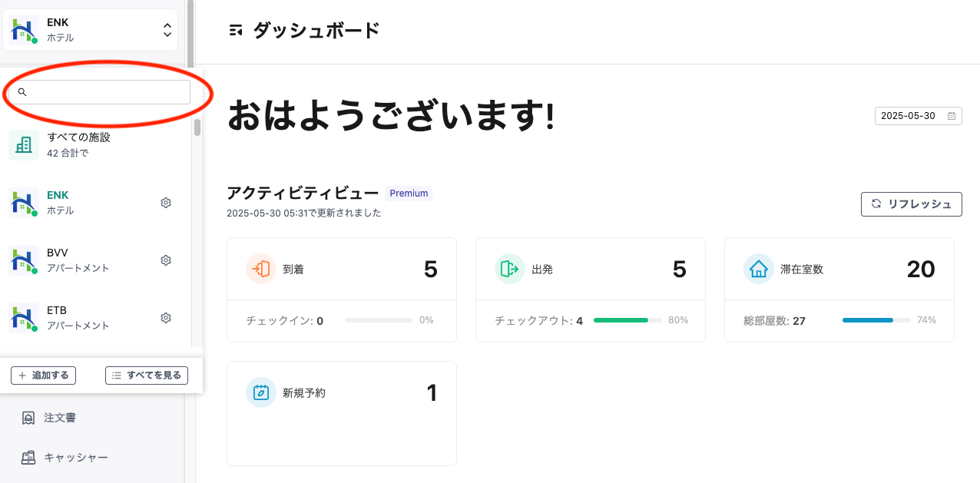980x483 pixels.
Task: Click the 到着 arrivals door icon
Action: [x=261, y=269]
